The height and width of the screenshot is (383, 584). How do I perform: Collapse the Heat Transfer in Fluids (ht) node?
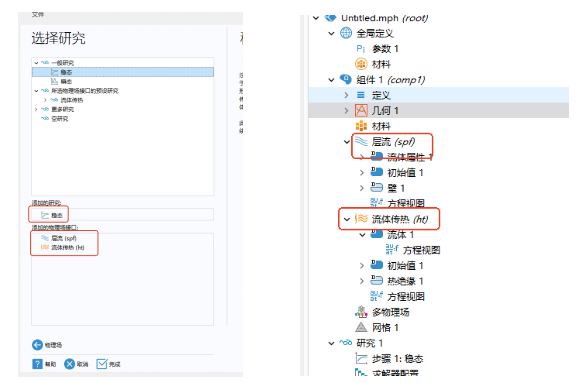(x=346, y=219)
